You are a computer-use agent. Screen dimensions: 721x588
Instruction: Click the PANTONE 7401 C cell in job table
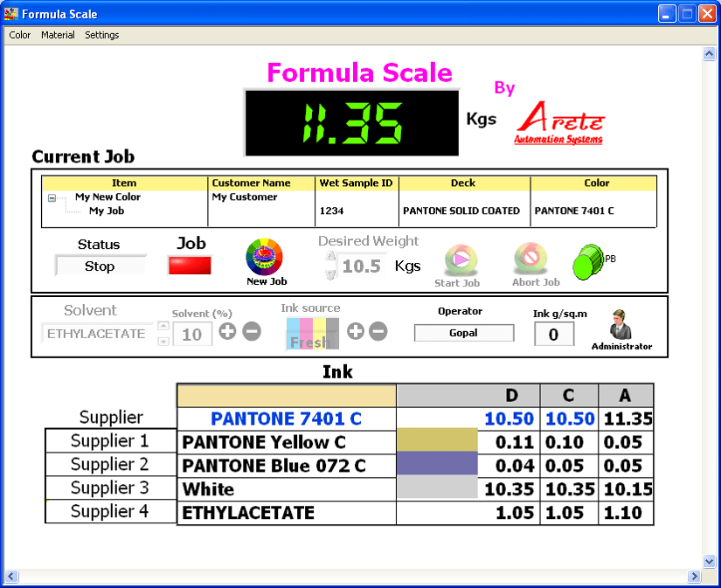574,211
